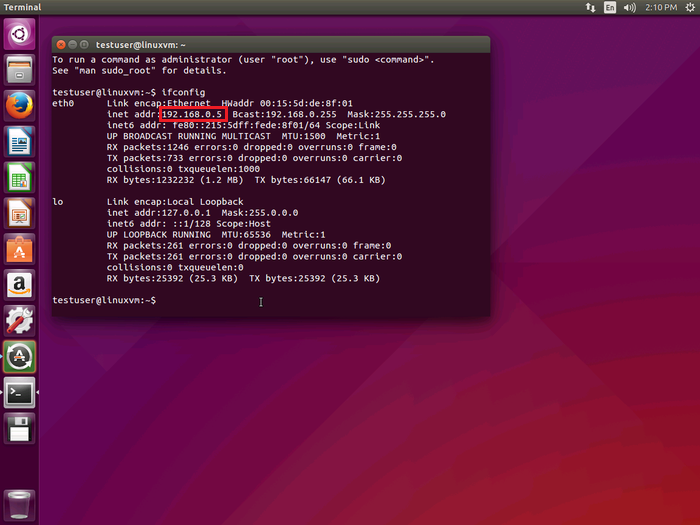
Task: Click Mask:255.0.0.0 text
Action: [x=260, y=213]
